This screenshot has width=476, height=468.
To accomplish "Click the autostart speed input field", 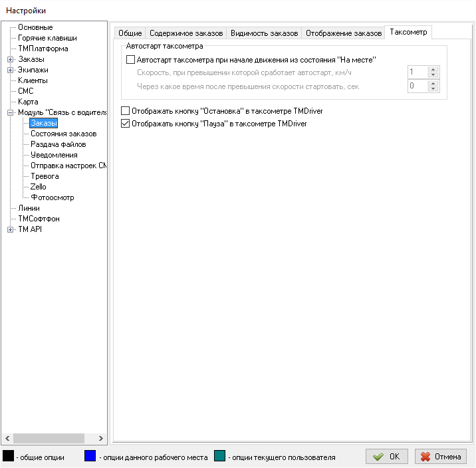I will [417, 72].
